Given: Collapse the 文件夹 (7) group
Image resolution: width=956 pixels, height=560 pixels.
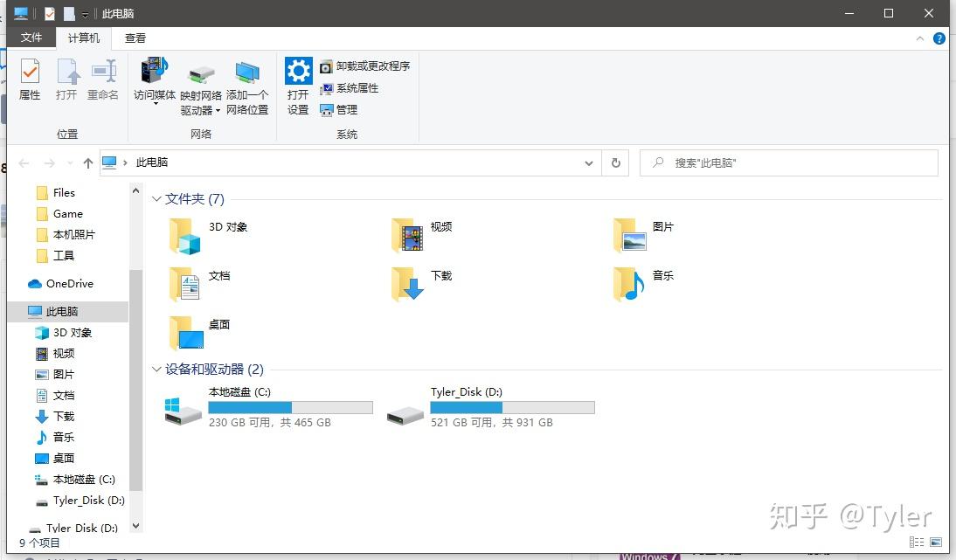Looking at the screenshot, I should tap(156, 199).
